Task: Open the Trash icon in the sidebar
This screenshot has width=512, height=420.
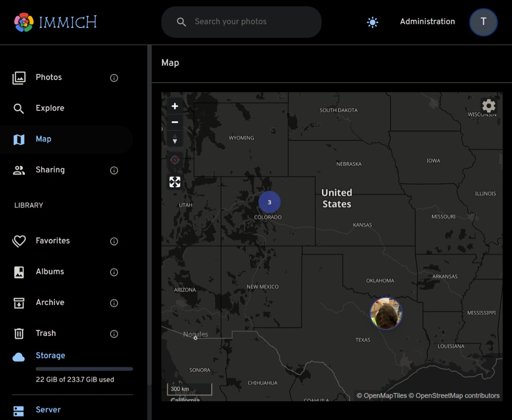Action: (x=19, y=333)
